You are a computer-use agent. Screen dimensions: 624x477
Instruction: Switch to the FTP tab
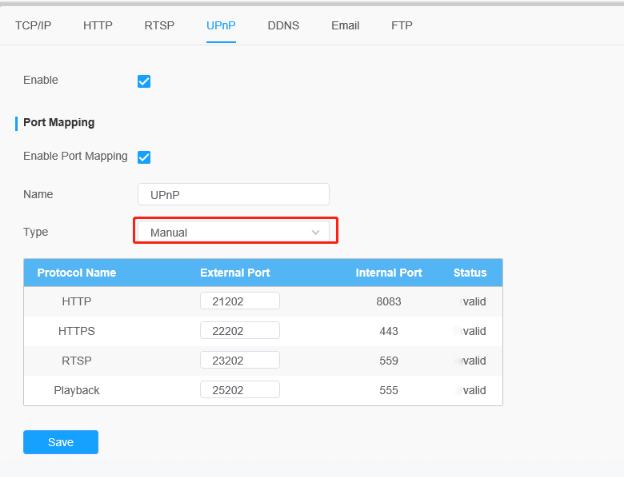402,25
